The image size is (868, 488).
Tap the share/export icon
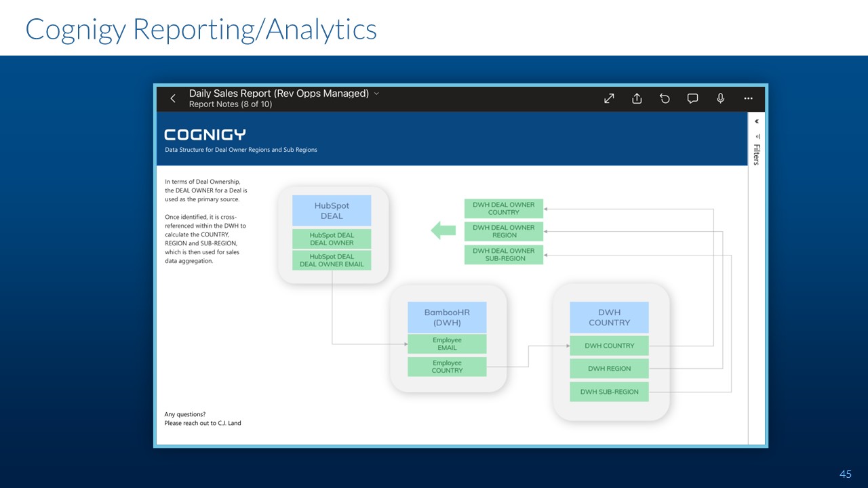coord(637,99)
